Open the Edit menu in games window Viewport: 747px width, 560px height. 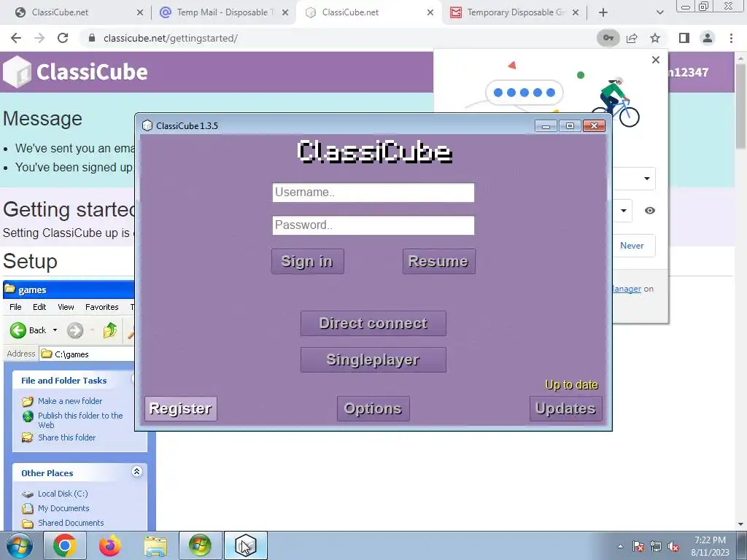tap(39, 307)
